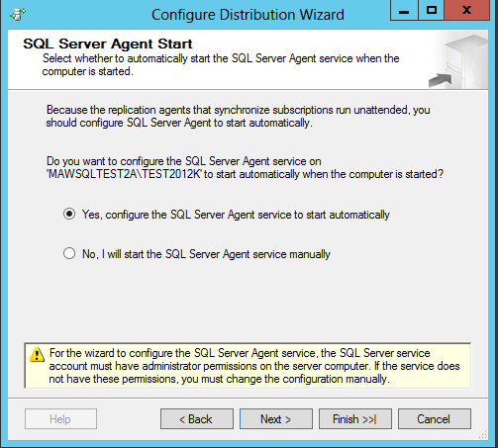Click the 'Yes, configure the SQL Server Agent' label
Screen dimensions: 498x448
point(236,215)
